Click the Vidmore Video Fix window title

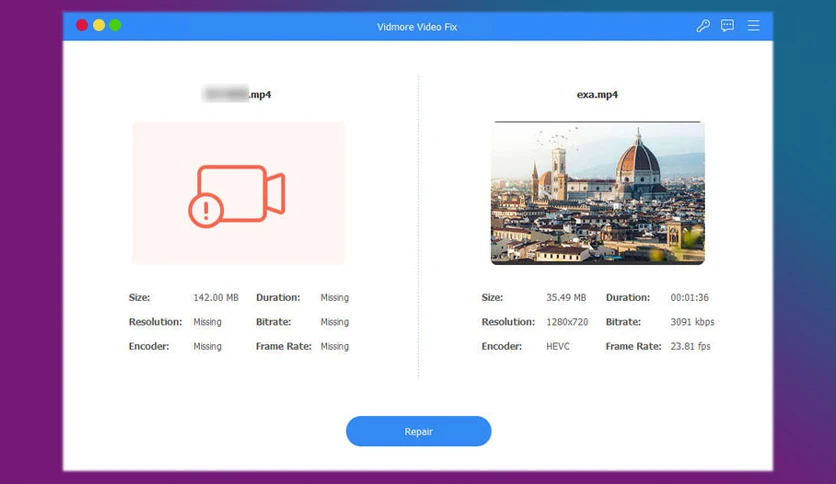click(417, 27)
